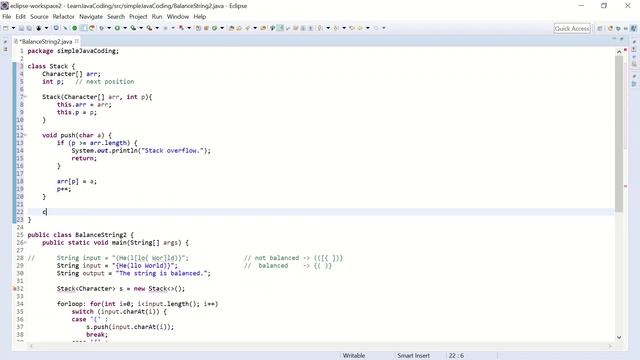Click the top icon in the right trim
The width and height of the screenshot is (640, 360).
634,42
